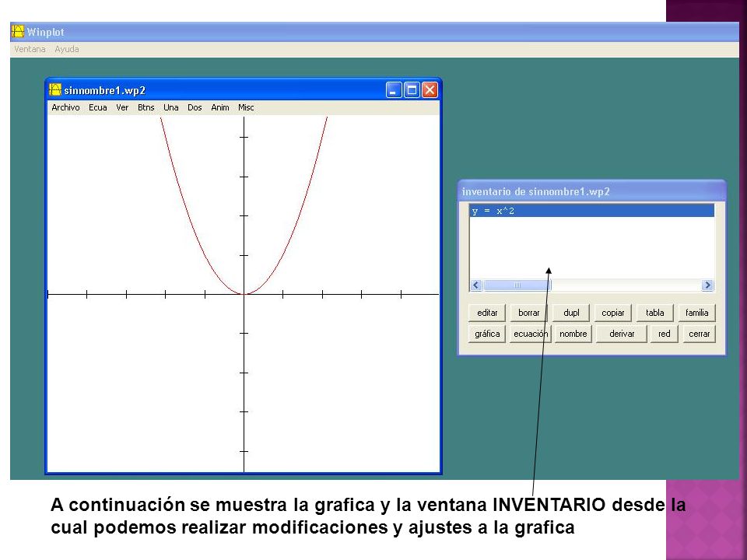This screenshot has height=560, width=747.
Task: Open the Btns menu
Action: (146, 107)
